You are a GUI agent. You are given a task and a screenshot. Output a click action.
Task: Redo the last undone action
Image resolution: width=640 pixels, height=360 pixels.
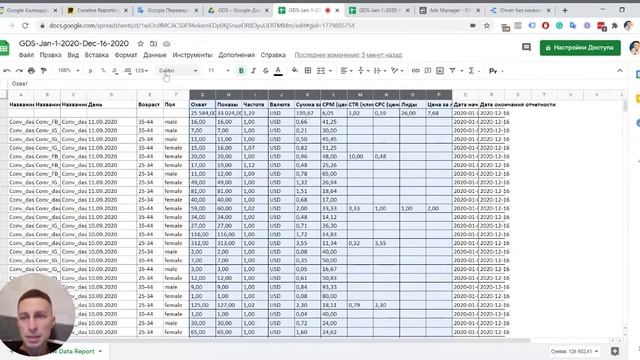click(x=19, y=71)
